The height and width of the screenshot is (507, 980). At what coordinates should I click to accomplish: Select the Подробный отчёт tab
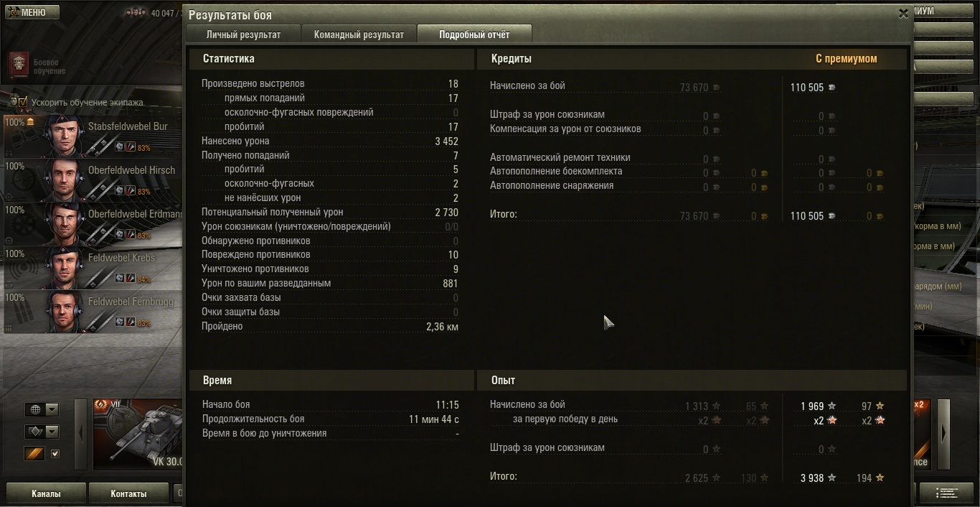tap(474, 34)
